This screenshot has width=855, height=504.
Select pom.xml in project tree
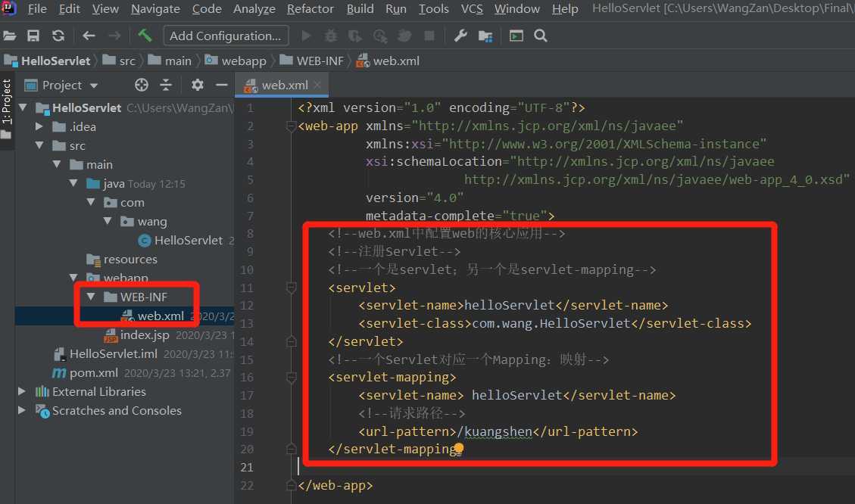[x=93, y=372]
